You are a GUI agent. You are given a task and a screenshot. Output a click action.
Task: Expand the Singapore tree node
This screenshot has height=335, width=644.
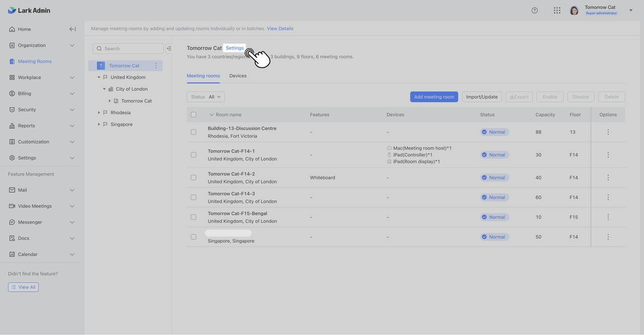point(99,124)
